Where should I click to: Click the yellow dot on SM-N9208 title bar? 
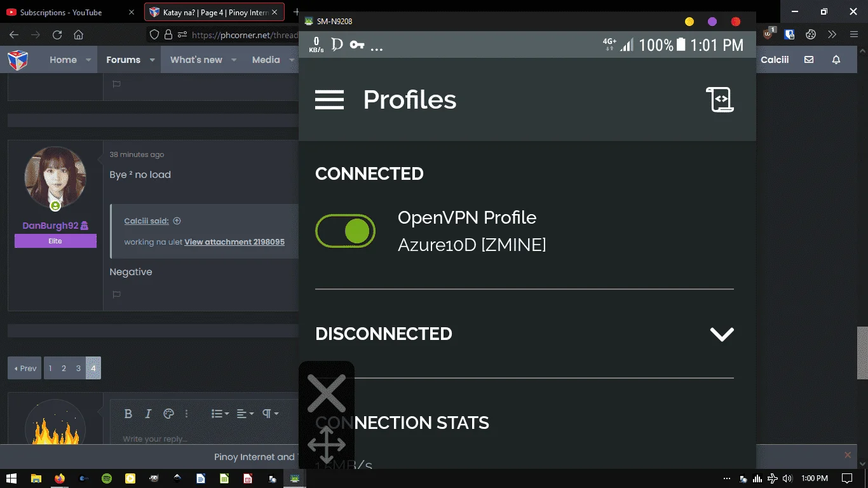pos(689,22)
